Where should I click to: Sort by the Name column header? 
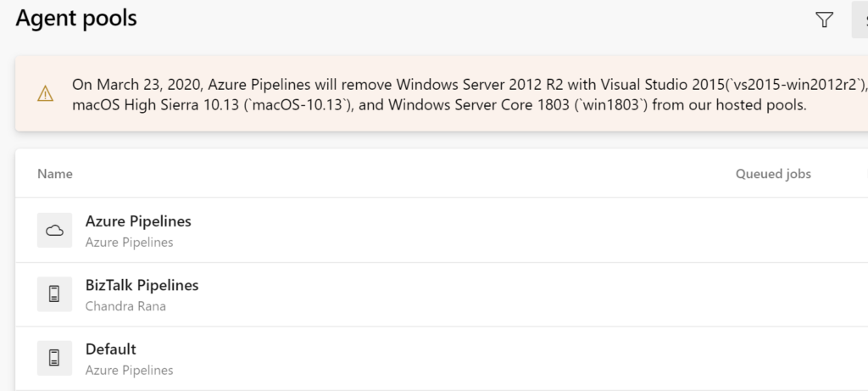click(x=55, y=174)
